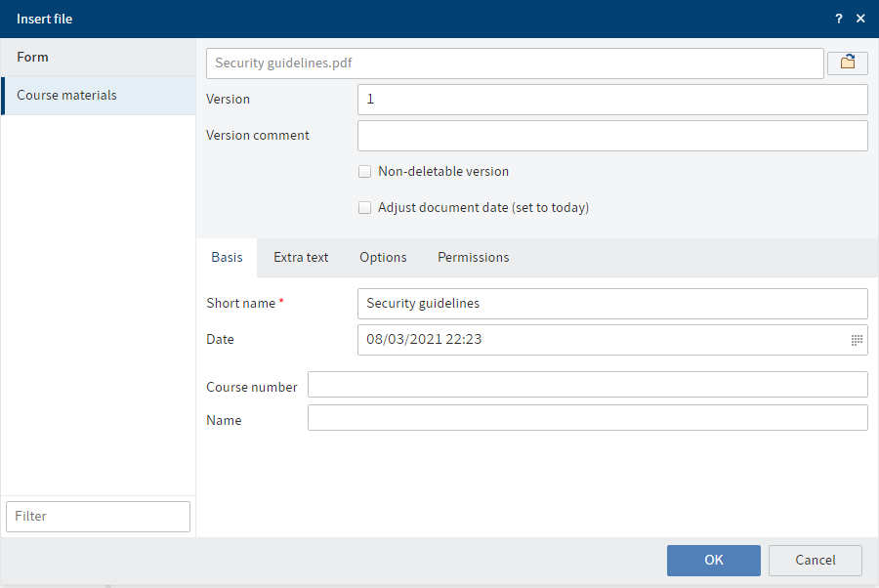The width and height of the screenshot is (879, 588).
Task: Click the Course number label
Action: point(252,388)
